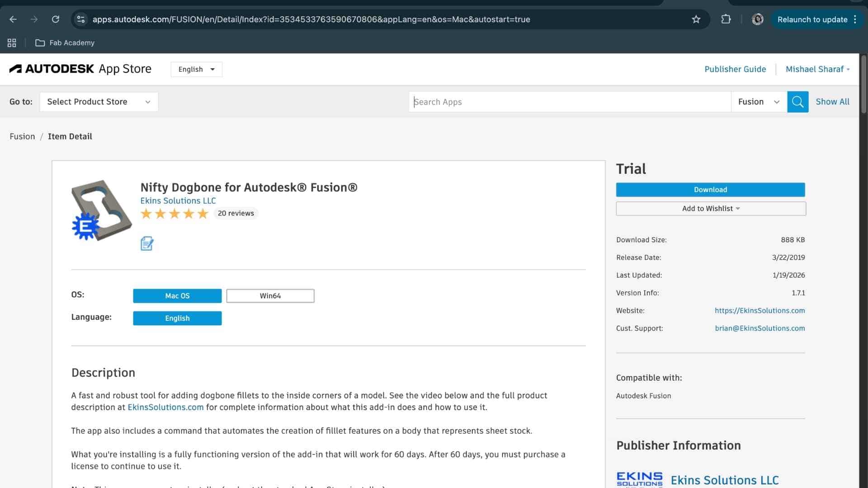Click the Autodesk App Store logo
This screenshot has height=488, width=868.
[x=80, y=69]
